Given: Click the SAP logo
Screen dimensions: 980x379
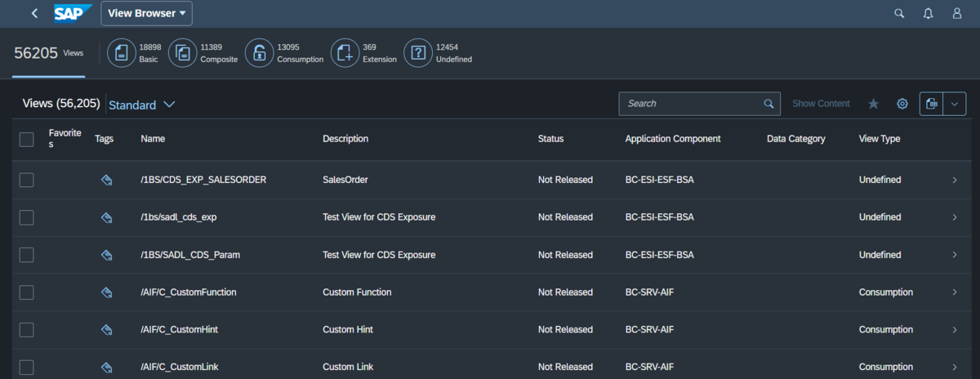Looking at the screenshot, I should point(73,13).
